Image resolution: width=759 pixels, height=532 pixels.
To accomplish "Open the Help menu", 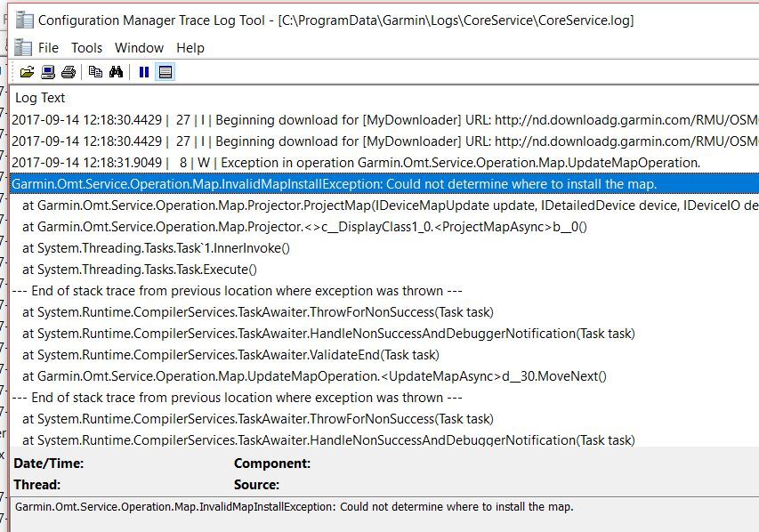I will 190,48.
